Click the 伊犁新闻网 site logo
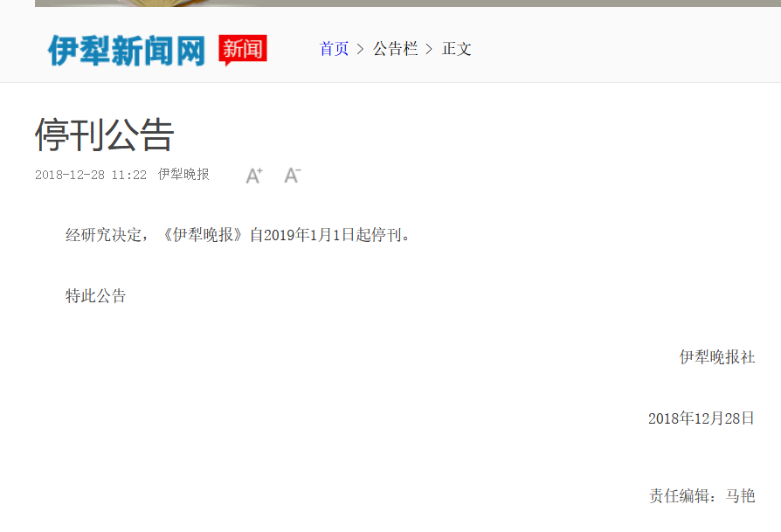 (127, 50)
